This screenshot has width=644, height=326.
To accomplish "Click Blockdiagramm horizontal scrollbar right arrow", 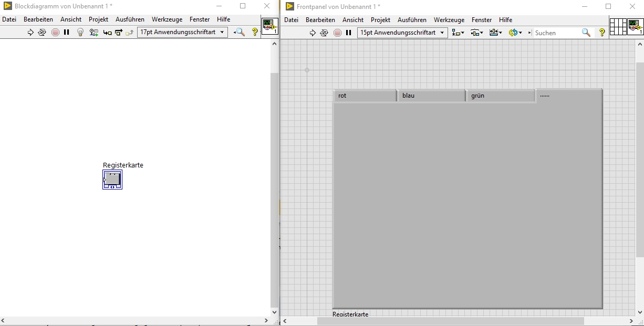I will (266, 320).
